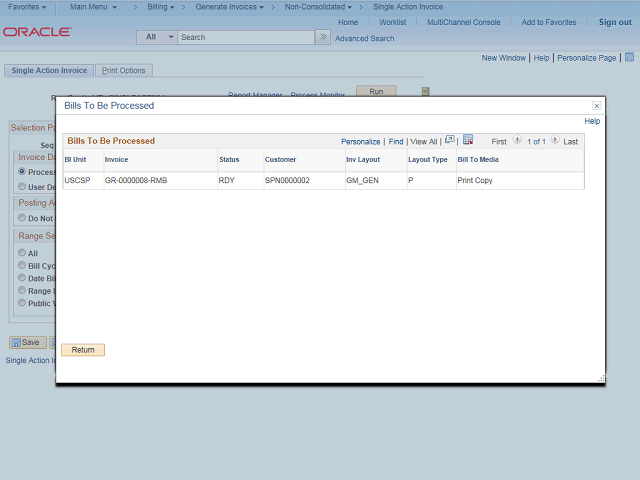
Task: Sort by BI Unit column header
Action: [75, 160]
